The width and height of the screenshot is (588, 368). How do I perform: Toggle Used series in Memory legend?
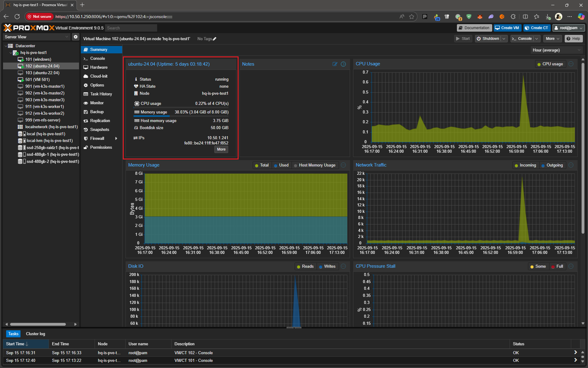point(281,165)
